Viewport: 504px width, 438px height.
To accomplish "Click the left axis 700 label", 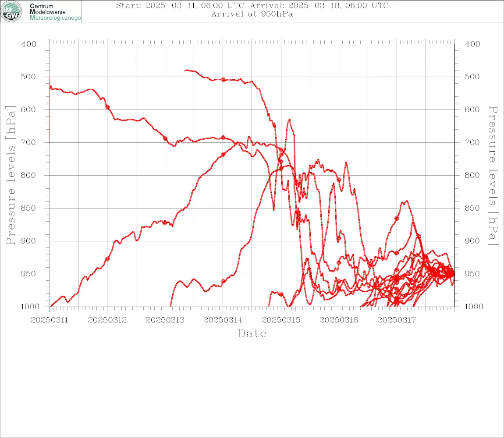I will 28,142.
